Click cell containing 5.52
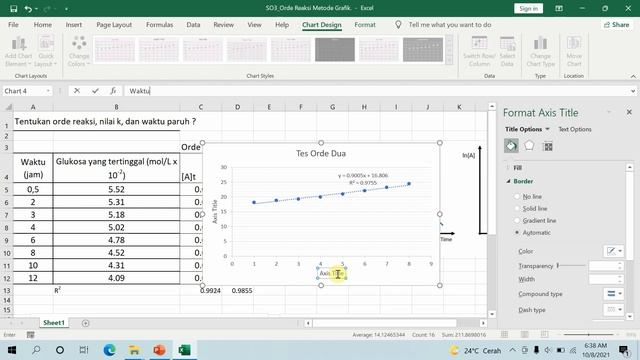640x360 pixels. (x=116, y=189)
